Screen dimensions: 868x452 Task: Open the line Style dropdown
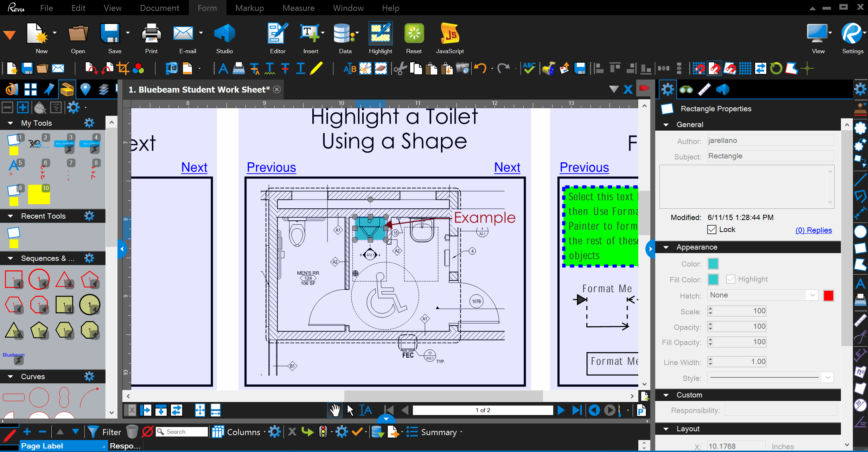point(828,378)
